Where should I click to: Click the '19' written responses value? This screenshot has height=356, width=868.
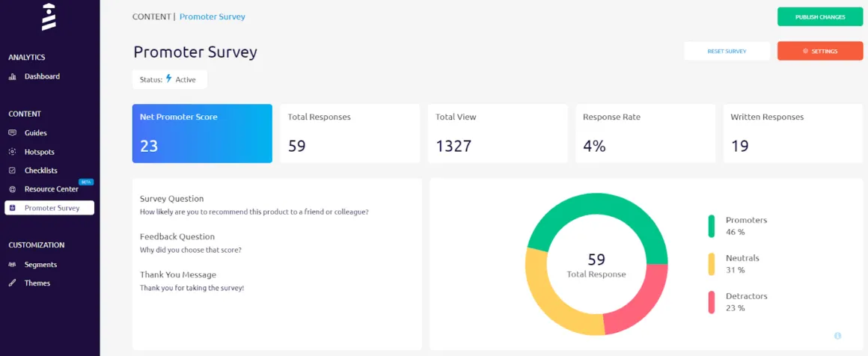(x=739, y=146)
